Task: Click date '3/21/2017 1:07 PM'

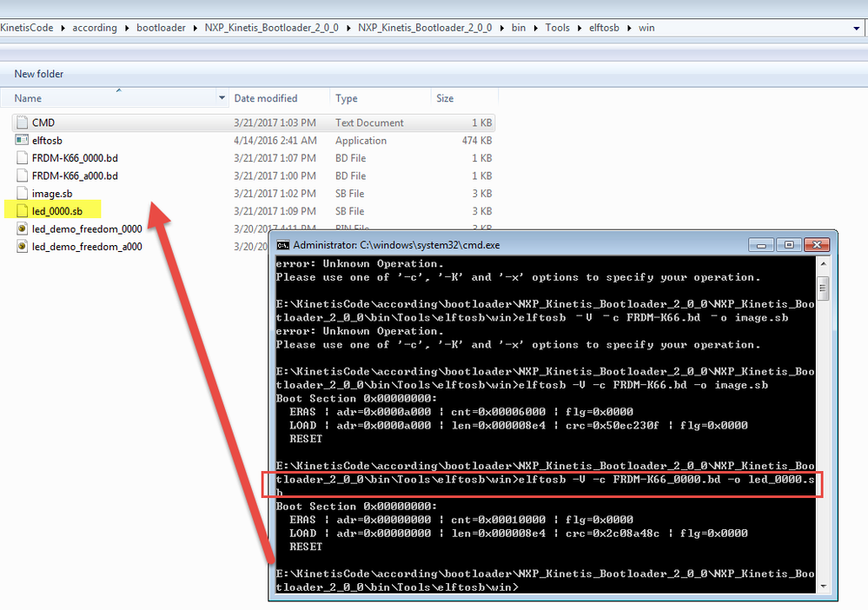Action: [275, 158]
